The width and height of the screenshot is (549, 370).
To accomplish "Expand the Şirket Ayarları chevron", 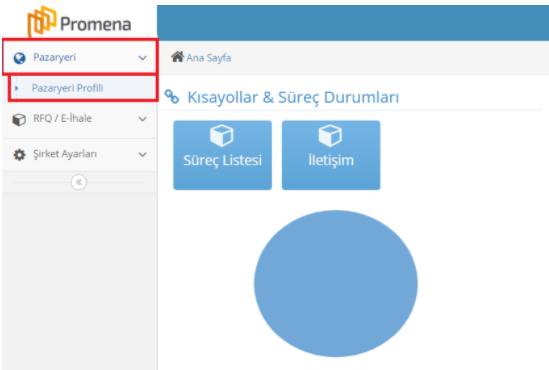I will [x=143, y=154].
